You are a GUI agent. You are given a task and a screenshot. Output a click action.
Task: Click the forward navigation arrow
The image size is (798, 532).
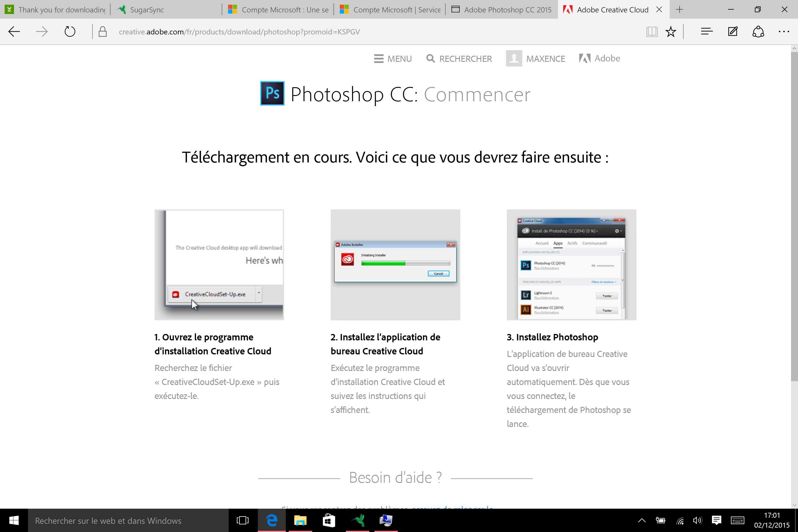point(42,32)
